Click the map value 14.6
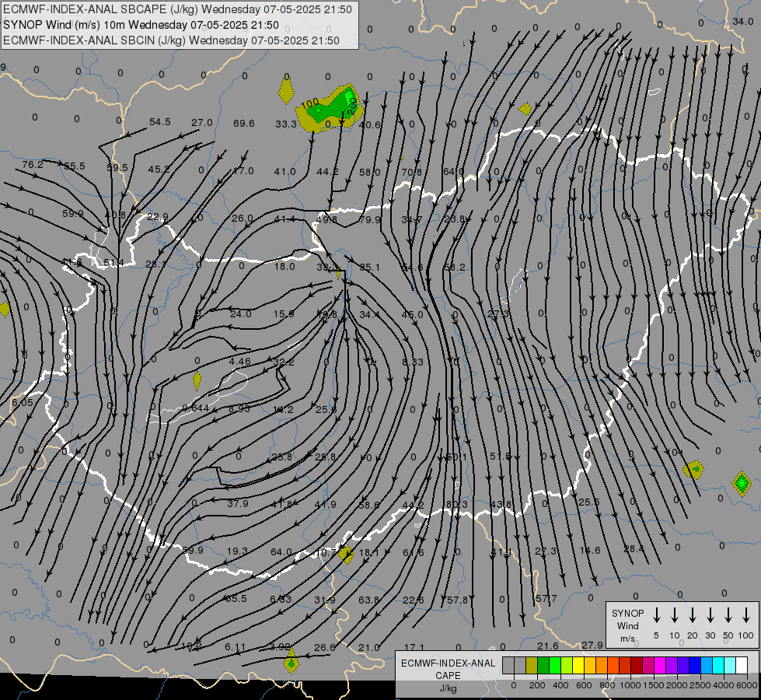761x700 pixels. [590, 550]
